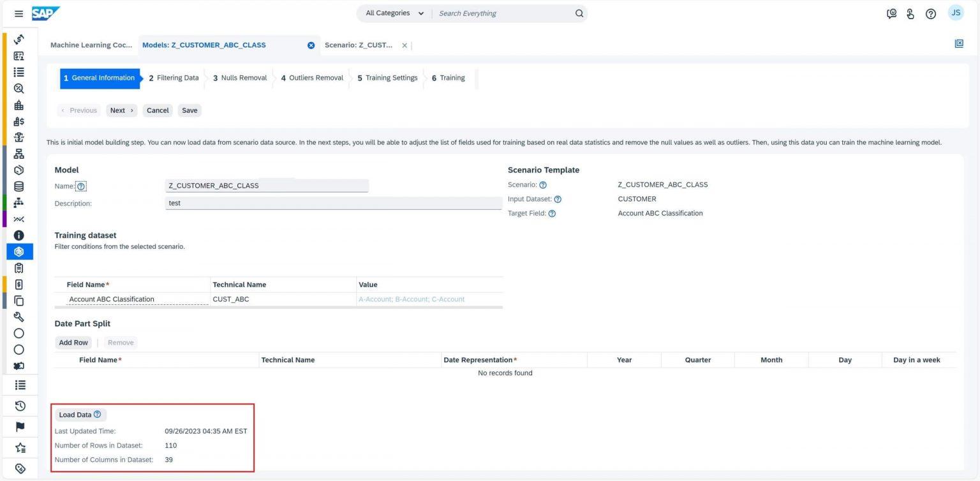Click the Load Data button
This screenshot has width=980, height=481.
point(75,414)
